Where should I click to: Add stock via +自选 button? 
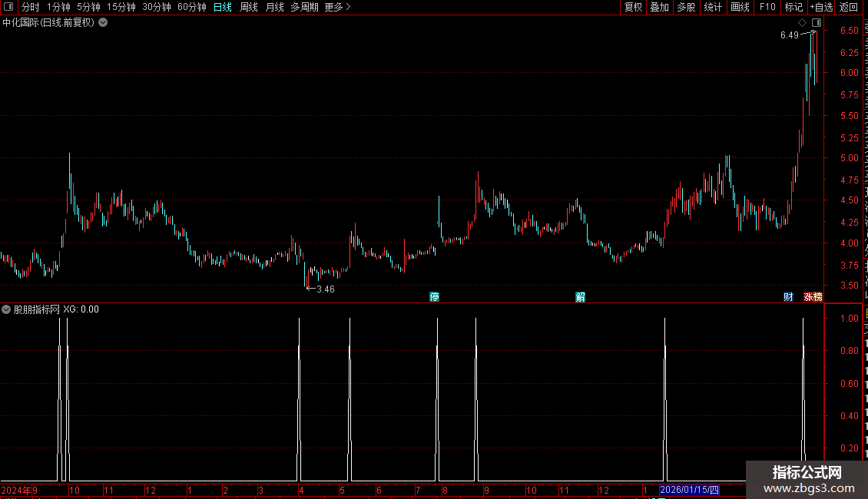[821, 7]
